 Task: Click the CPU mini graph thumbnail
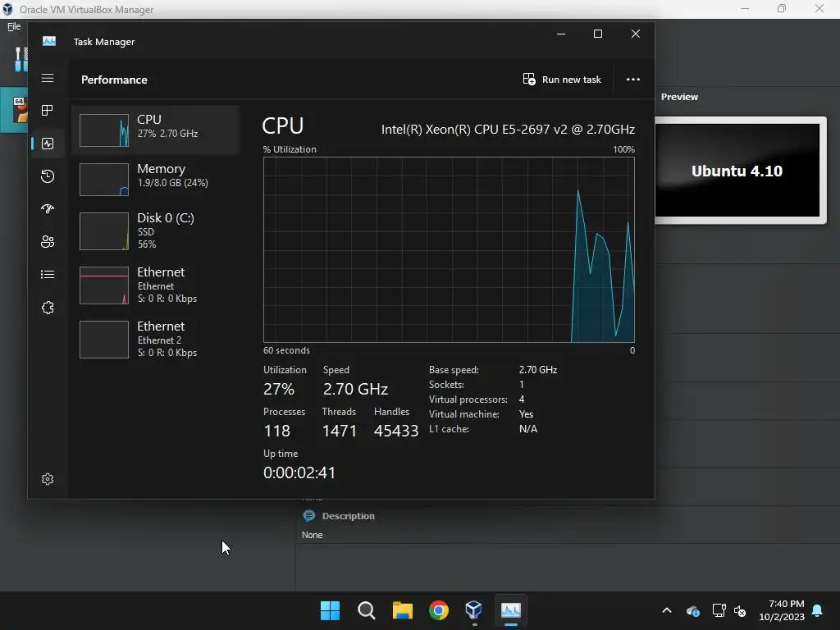coord(104,130)
